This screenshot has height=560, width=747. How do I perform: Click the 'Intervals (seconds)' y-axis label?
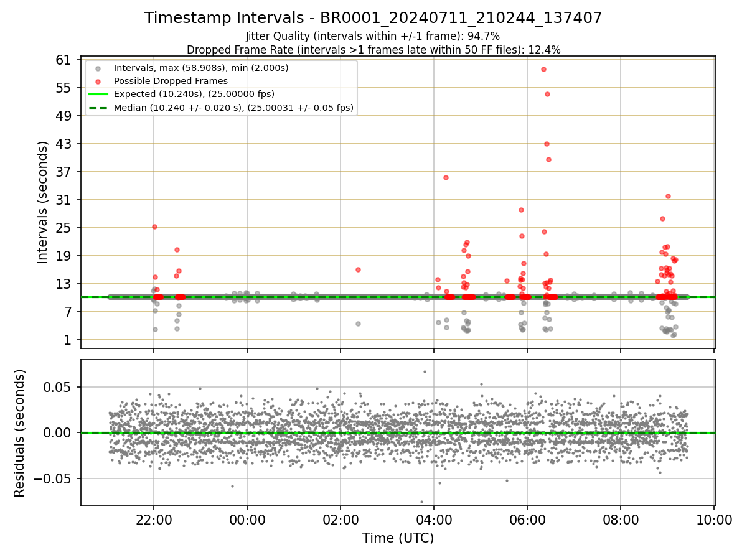coord(42,202)
